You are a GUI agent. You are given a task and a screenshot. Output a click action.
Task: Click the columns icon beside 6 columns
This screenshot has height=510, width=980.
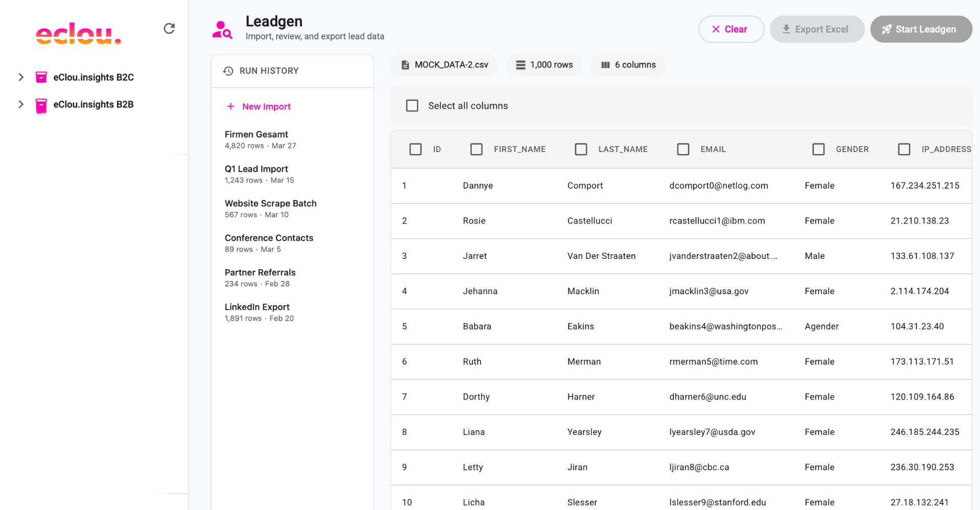(x=605, y=65)
